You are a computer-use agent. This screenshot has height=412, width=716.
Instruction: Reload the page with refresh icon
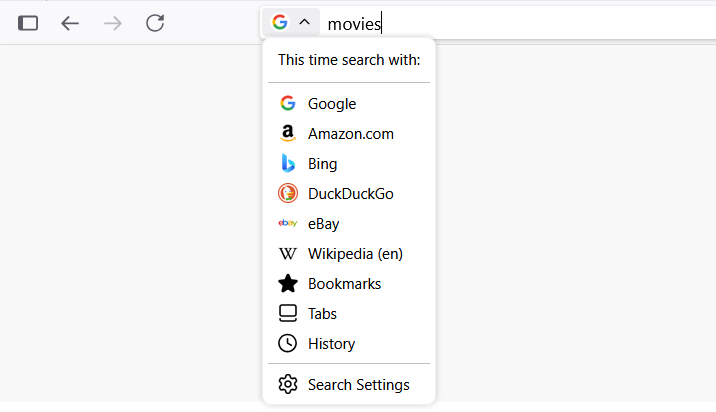pyautogui.click(x=155, y=23)
